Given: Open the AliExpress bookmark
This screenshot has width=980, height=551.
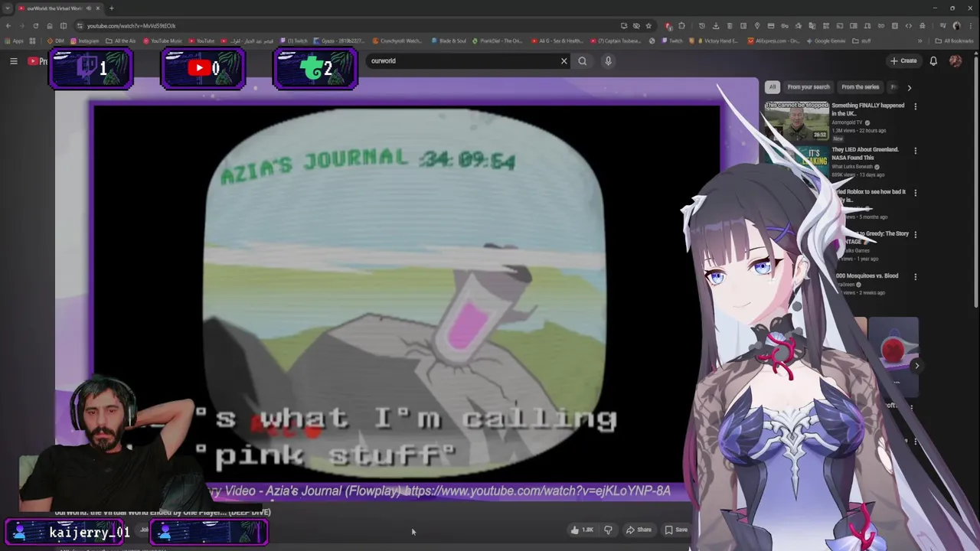Looking at the screenshot, I should pyautogui.click(x=773, y=41).
